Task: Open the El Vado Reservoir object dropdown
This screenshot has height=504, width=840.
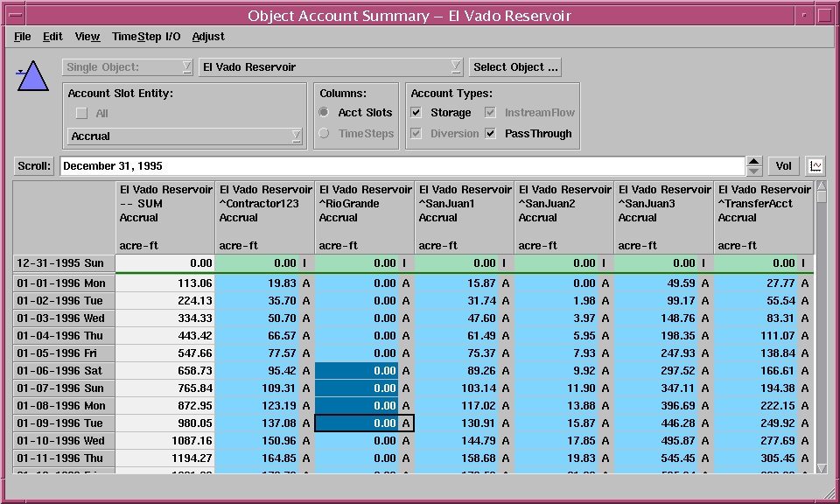Action: (330, 67)
